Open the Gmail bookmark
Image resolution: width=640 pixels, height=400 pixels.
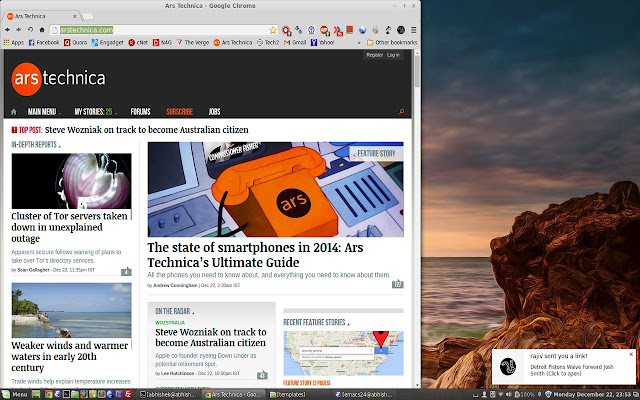[295, 42]
